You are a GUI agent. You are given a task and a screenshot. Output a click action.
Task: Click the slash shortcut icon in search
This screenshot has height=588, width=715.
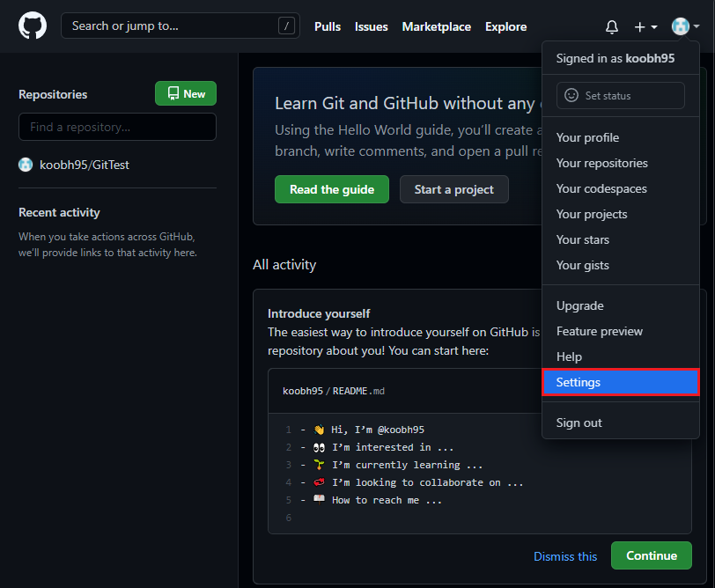(286, 26)
